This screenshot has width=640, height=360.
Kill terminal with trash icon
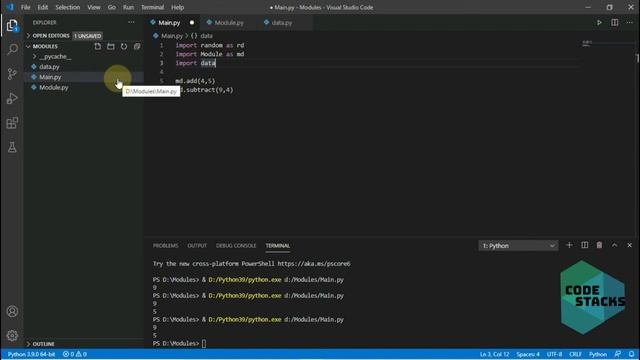point(599,245)
